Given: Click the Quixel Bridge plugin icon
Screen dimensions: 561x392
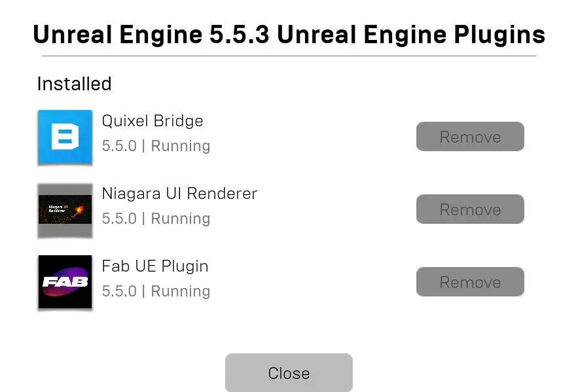Looking at the screenshot, I should pos(65,137).
